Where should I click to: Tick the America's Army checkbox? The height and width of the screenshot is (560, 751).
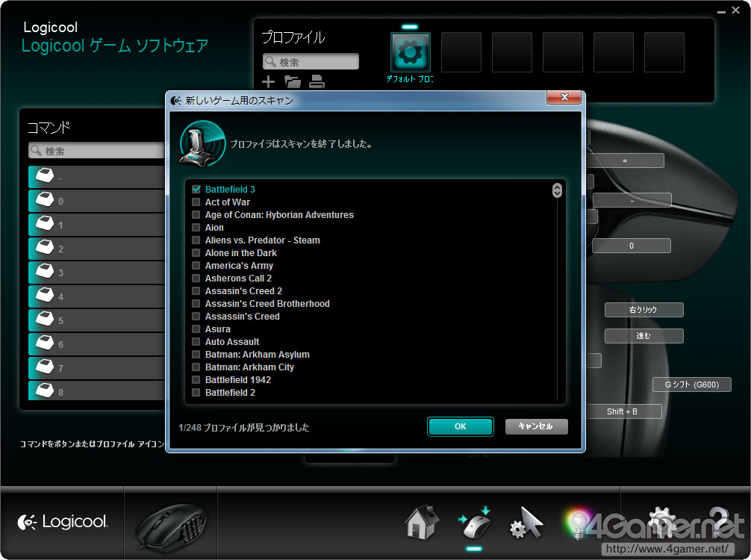[x=196, y=265]
